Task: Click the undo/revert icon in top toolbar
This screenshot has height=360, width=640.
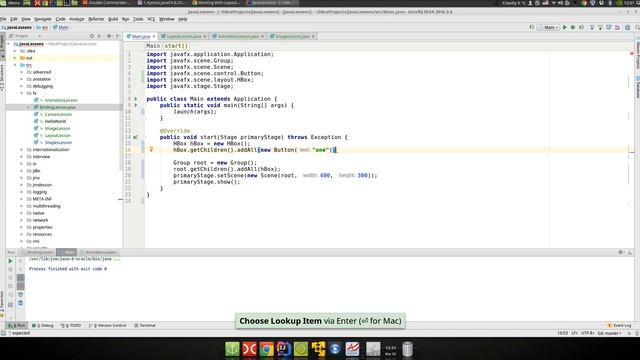Action: tap(617, 27)
